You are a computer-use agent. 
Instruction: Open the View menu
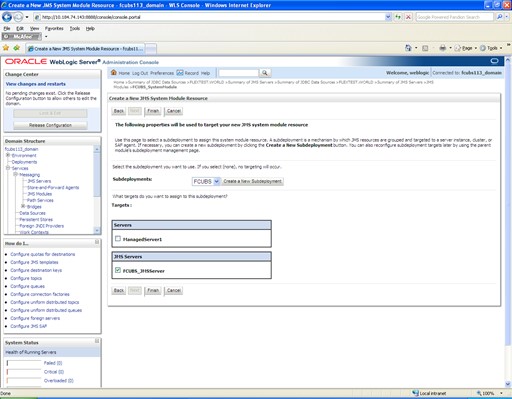pos(34,29)
